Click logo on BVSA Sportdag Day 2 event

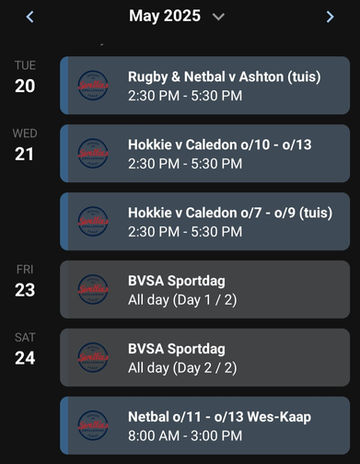tap(93, 357)
